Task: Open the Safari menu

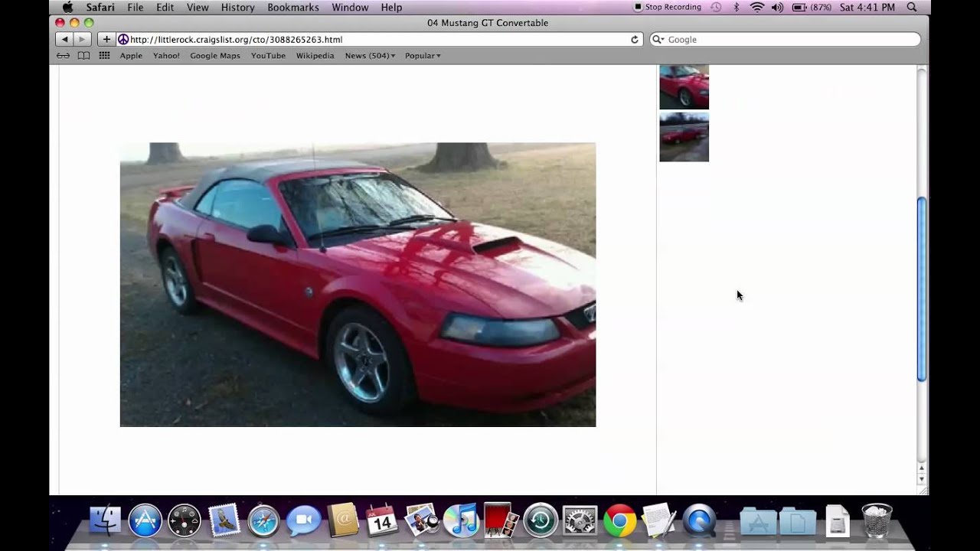Action: click(100, 7)
